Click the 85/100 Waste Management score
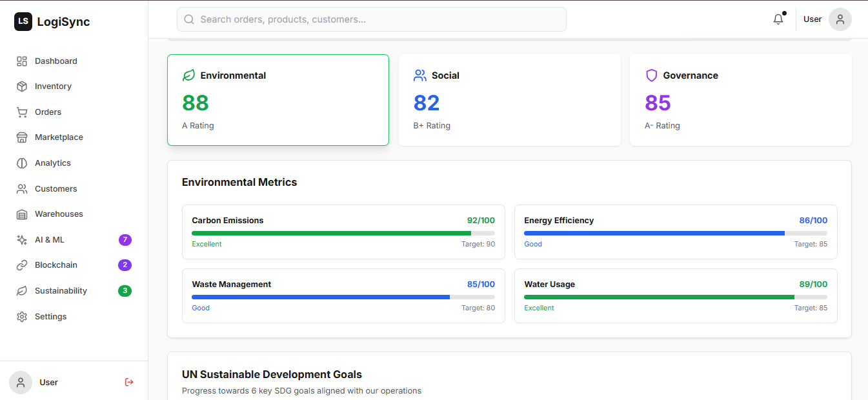This screenshot has width=868, height=400. pos(481,285)
